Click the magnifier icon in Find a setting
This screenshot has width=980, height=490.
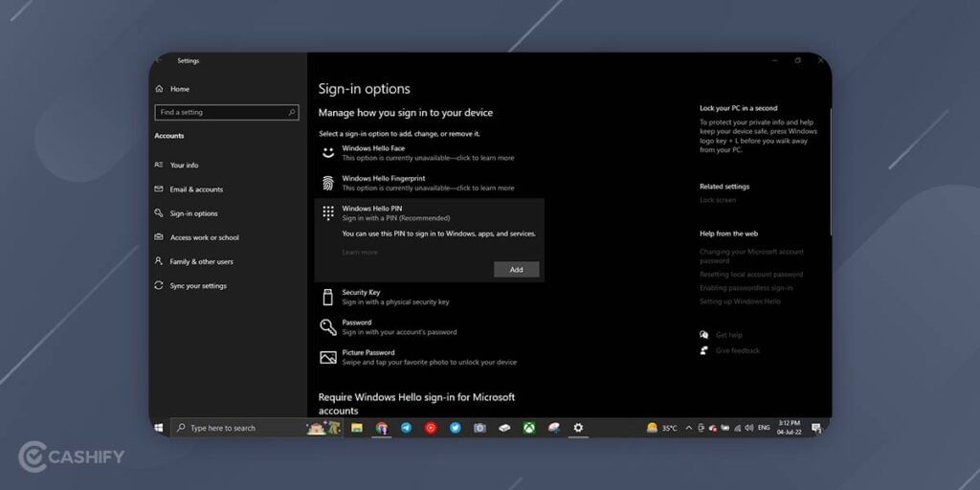[291, 113]
